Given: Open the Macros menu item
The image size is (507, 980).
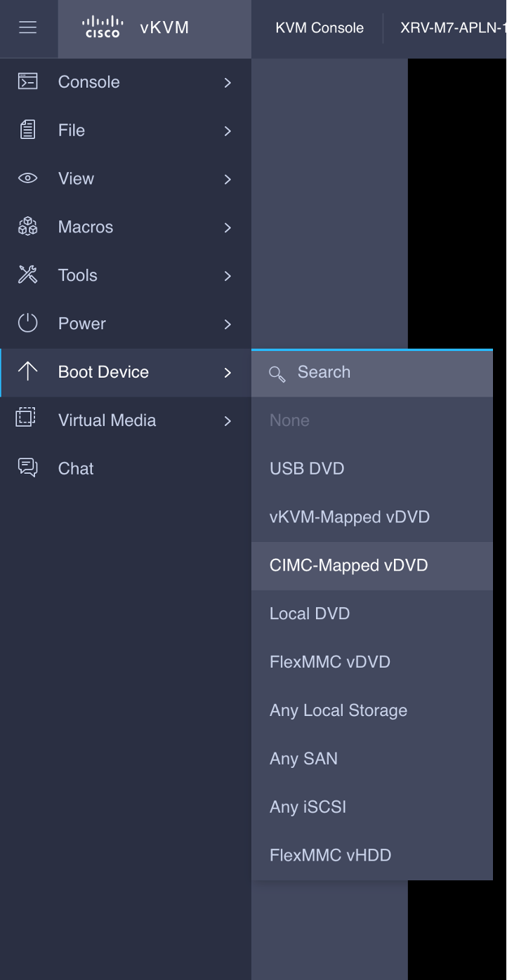Looking at the screenshot, I should point(126,227).
